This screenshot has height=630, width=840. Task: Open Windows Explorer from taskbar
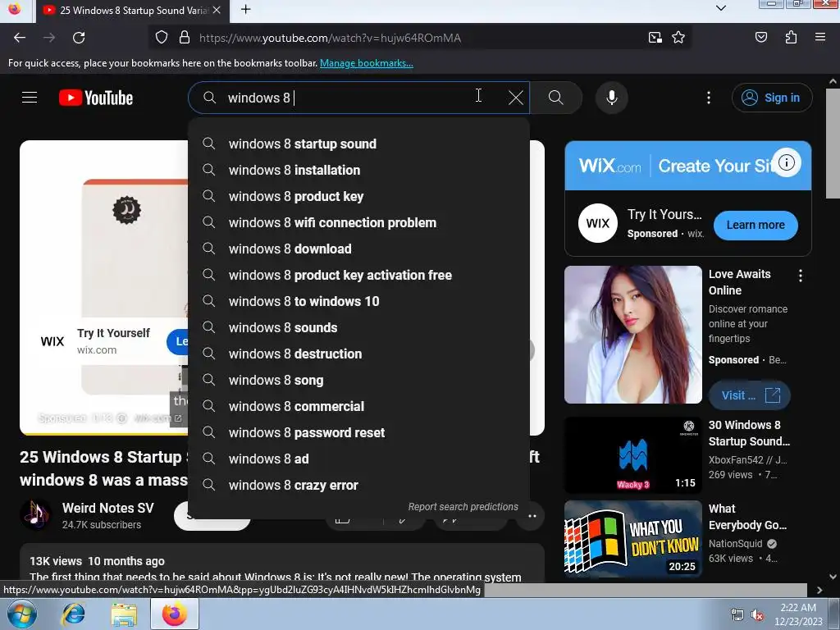tap(124, 614)
